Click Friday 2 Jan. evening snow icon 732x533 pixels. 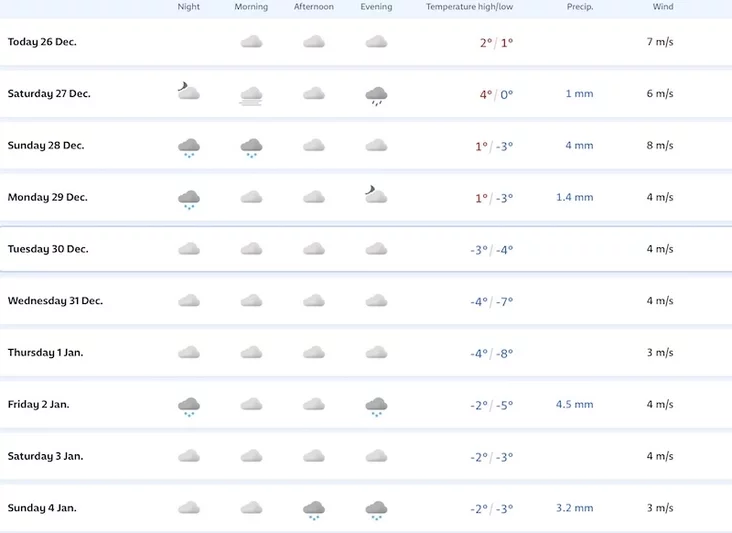pos(376,406)
